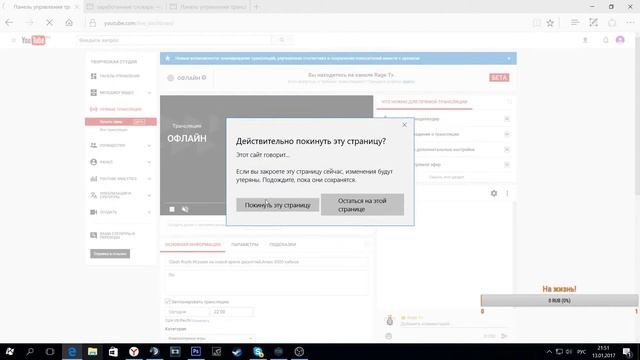Stop playback in stream preview player

click(x=172, y=209)
